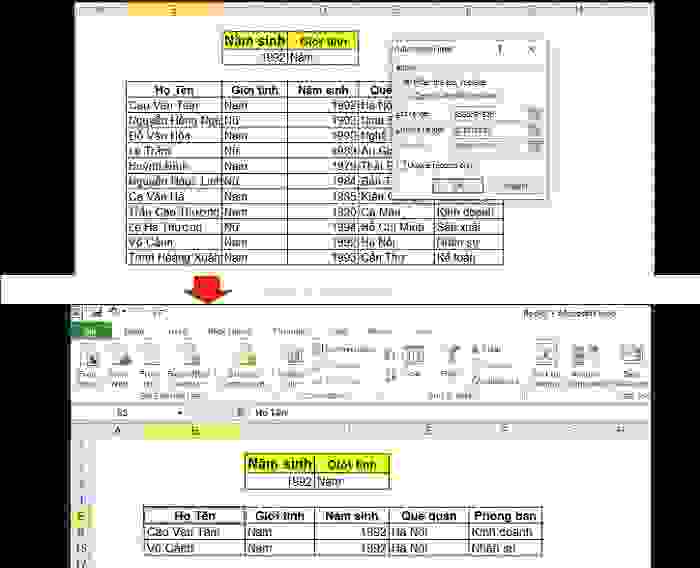700x568 pixels.
Task: Click 'Ca Văn Hà' in the upper source table
Action: (x=156, y=196)
